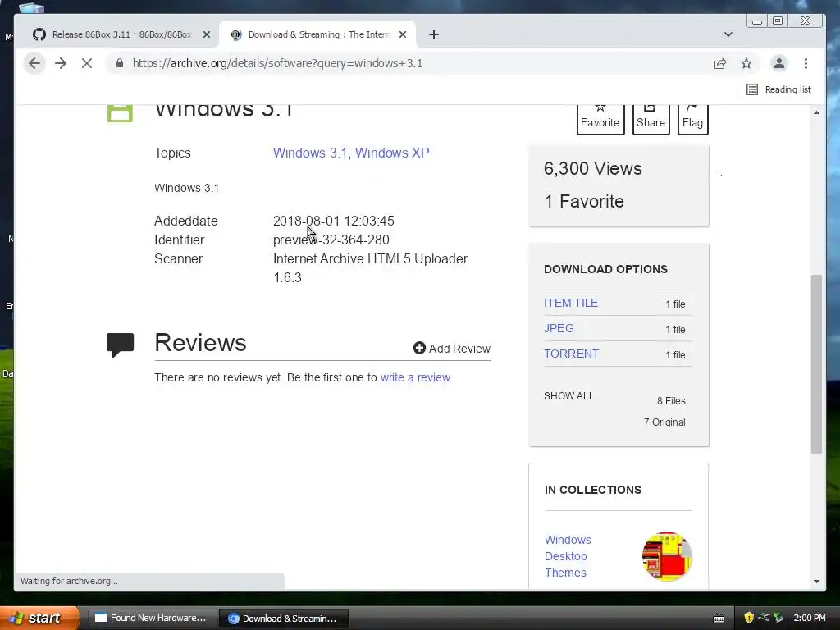
Task: Click the page scrollbar down arrow
Action: coord(816,582)
